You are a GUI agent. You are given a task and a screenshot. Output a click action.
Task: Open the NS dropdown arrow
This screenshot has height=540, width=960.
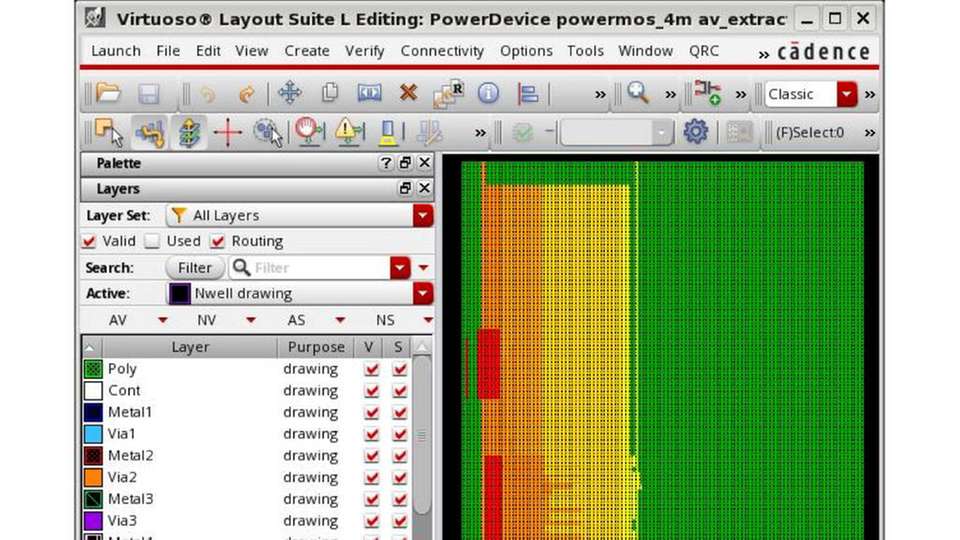pos(428,320)
